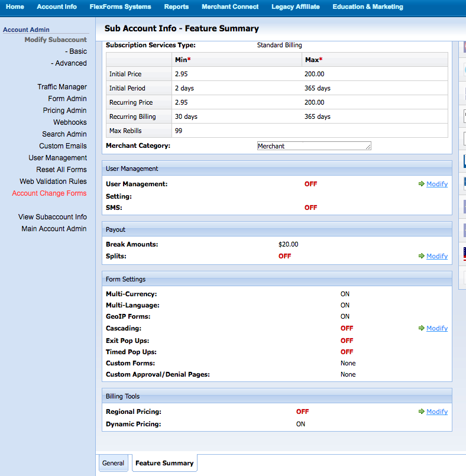
Task: Click green arrow icon beside Cascading Modify
Action: pyautogui.click(x=421, y=328)
